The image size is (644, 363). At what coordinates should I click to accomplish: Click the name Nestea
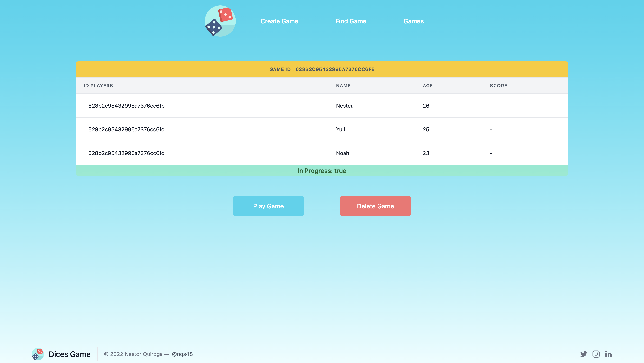coord(345,106)
